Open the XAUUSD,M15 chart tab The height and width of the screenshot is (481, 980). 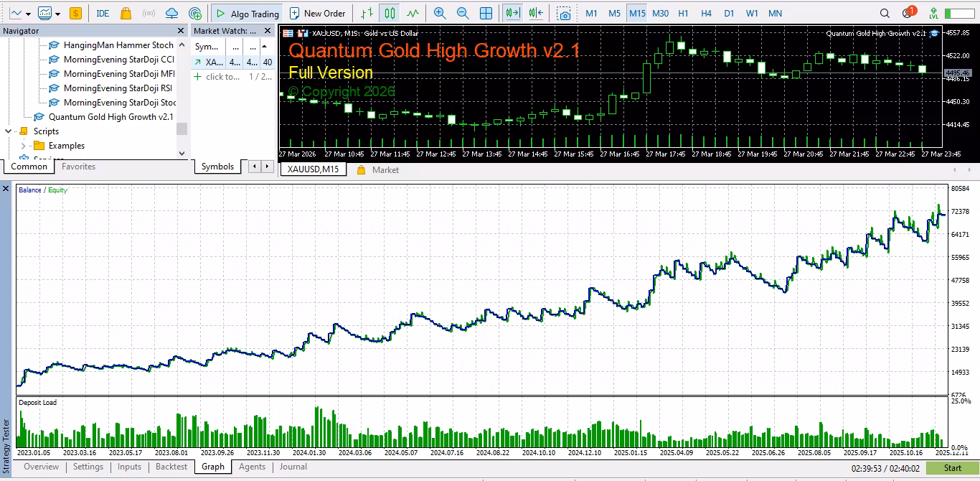click(x=313, y=169)
